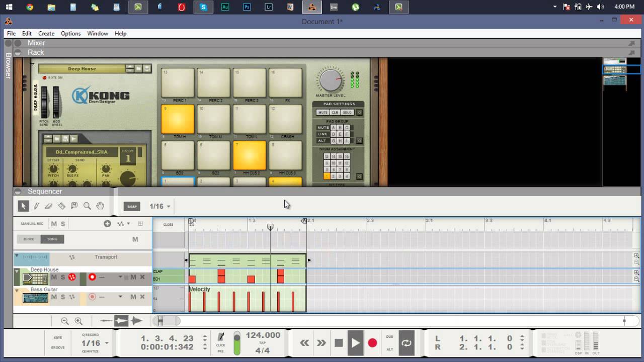Save the drum patch disk icon
The width and height of the screenshot is (644, 362).
tap(65, 138)
